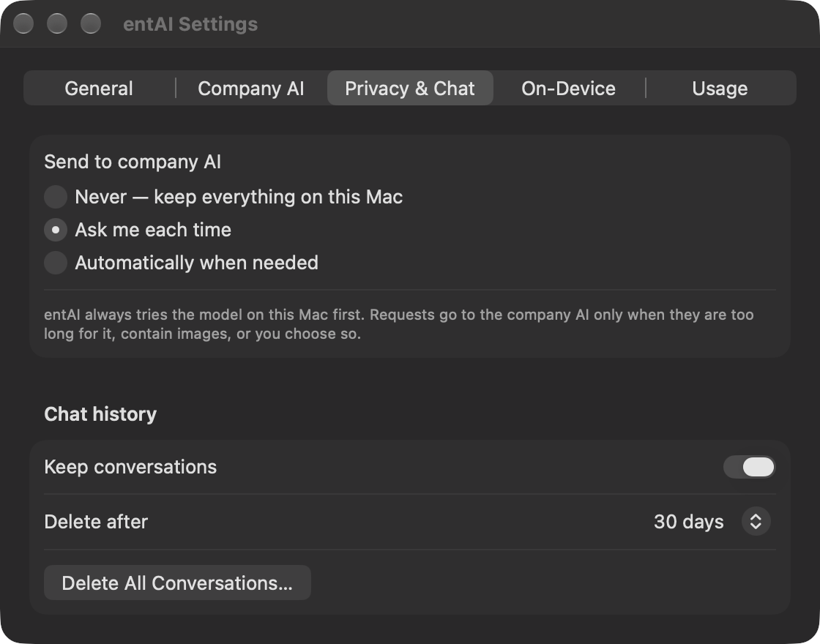Zoom the entAI Settings window
The height and width of the screenshot is (644, 820).
91,23
